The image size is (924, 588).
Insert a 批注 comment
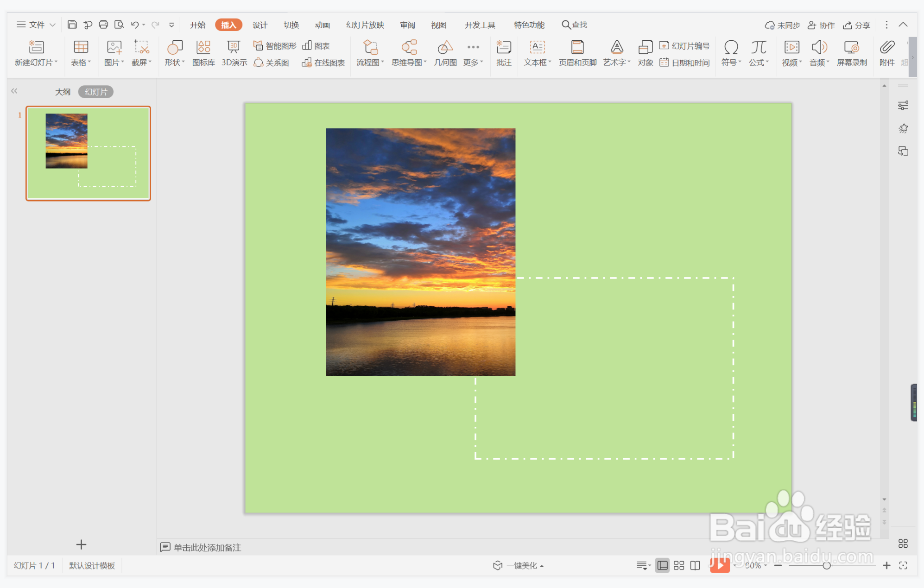pos(504,53)
